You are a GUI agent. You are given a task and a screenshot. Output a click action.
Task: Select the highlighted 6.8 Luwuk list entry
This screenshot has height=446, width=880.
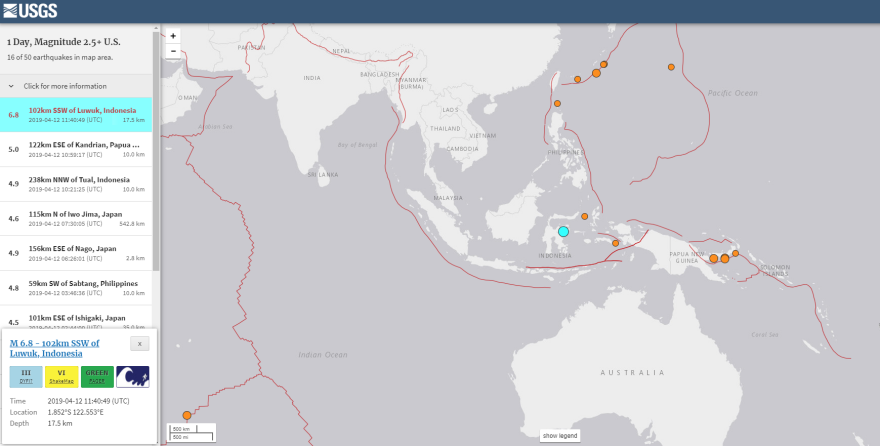(78, 115)
